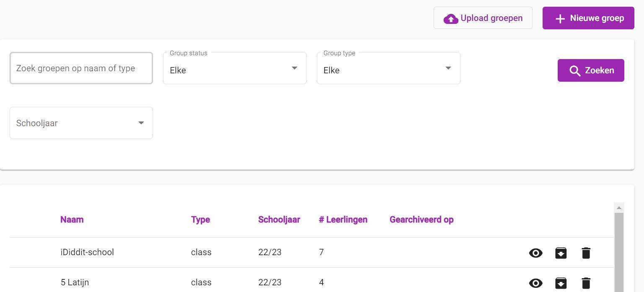The image size is (644, 292).
Task: Open the Group status dropdown
Action: 235,68
